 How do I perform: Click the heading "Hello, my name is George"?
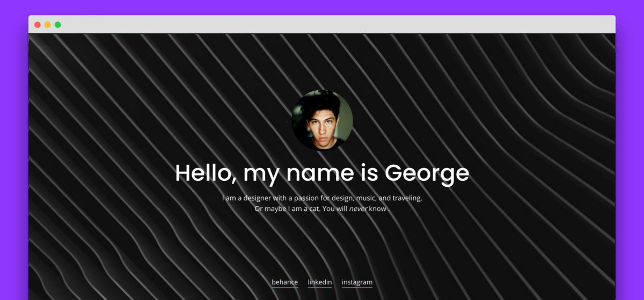[322, 173]
